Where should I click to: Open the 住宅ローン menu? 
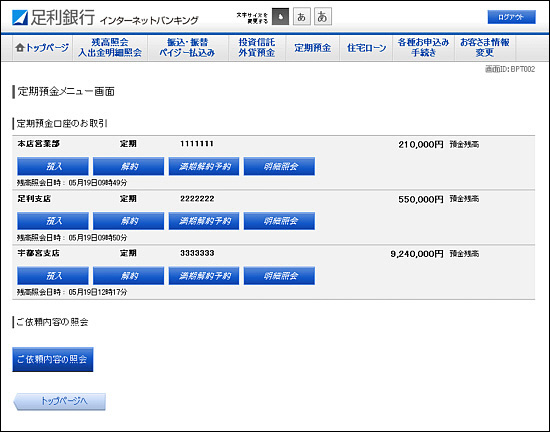[366, 47]
